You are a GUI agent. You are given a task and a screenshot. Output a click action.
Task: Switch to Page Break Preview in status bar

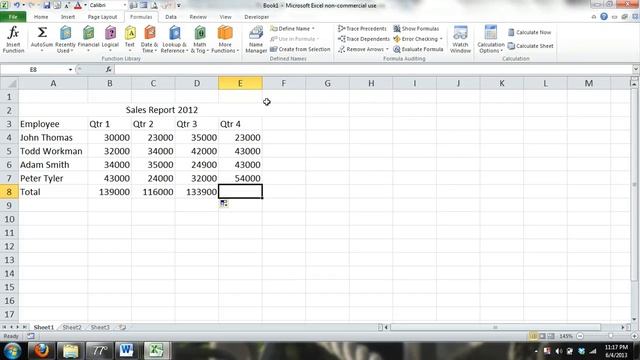551,336
